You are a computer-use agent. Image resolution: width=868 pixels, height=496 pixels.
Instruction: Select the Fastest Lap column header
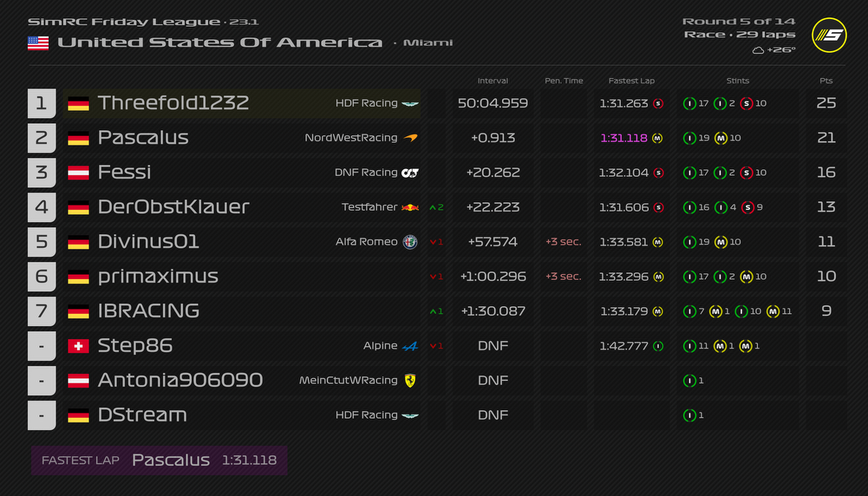[x=631, y=81]
